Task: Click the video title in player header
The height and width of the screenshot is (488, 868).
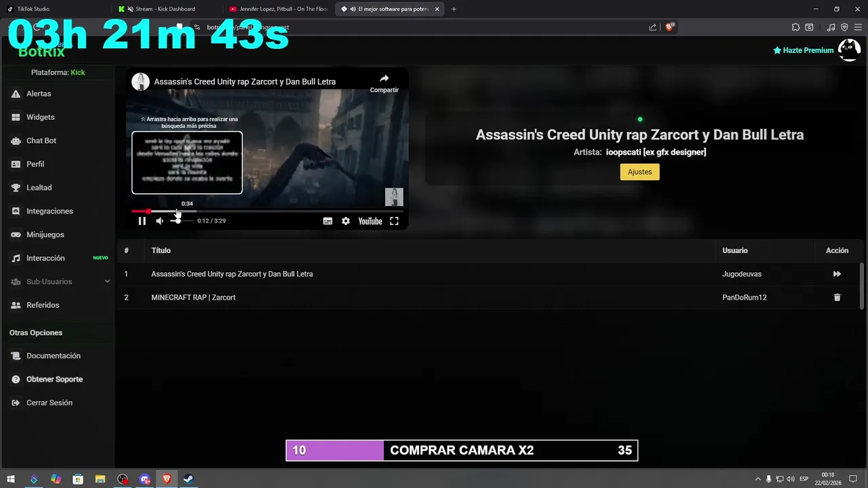Action: [x=245, y=82]
